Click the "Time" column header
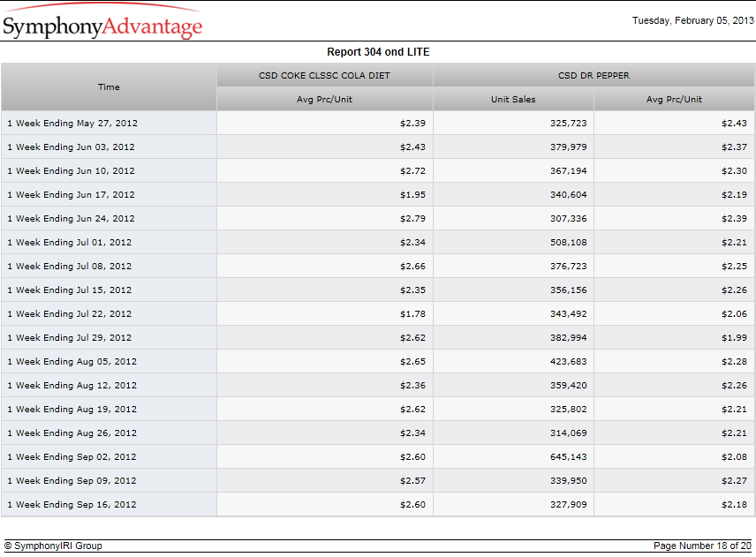Image resolution: width=756 pixels, height=557 pixels. (109, 87)
